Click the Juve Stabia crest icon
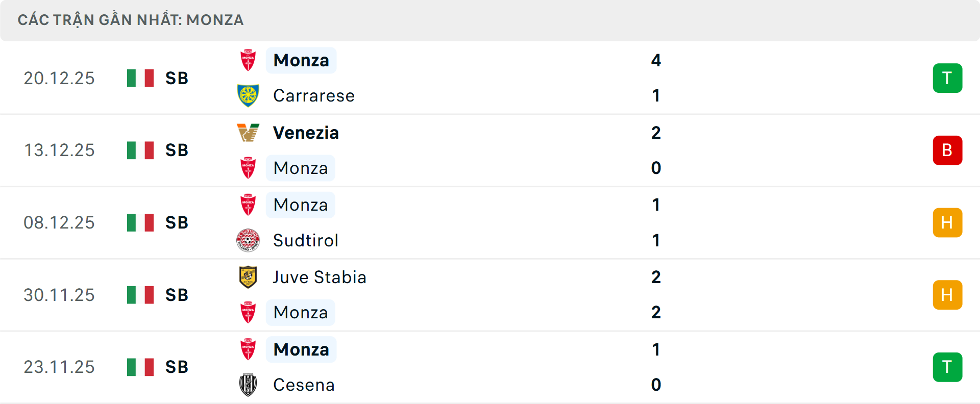This screenshot has width=980, height=404. pyautogui.click(x=248, y=277)
